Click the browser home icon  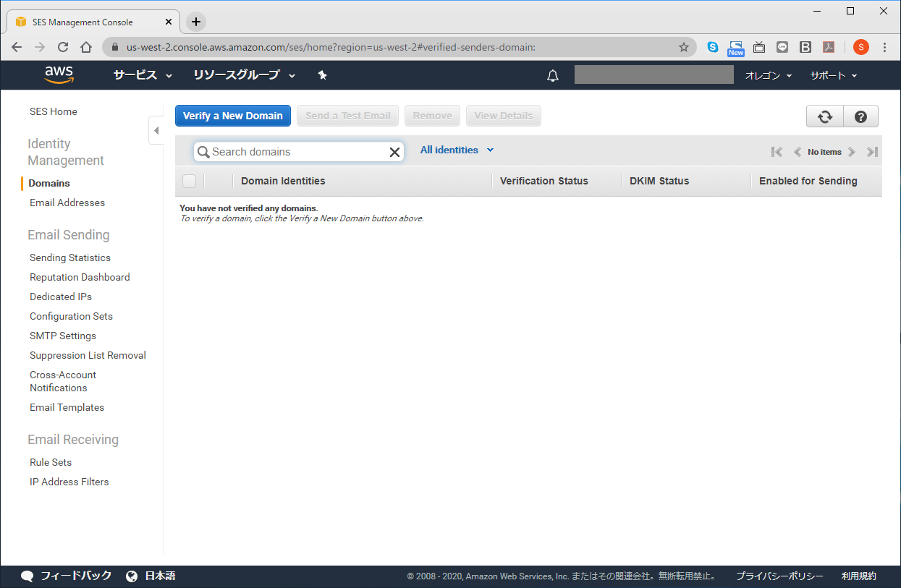click(x=86, y=47)
